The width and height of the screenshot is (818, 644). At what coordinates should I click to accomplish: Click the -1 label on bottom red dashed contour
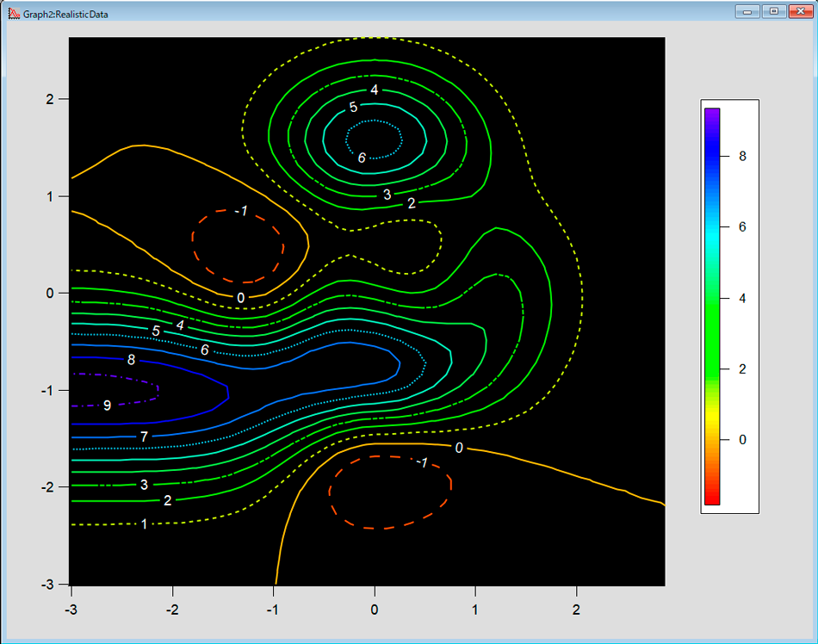[423, 462]
